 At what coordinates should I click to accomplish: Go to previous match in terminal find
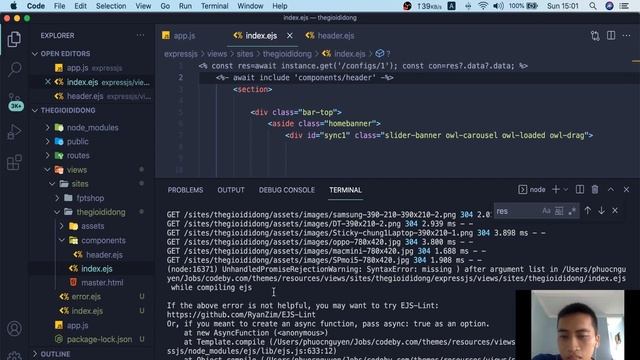[x=588, y=211]
